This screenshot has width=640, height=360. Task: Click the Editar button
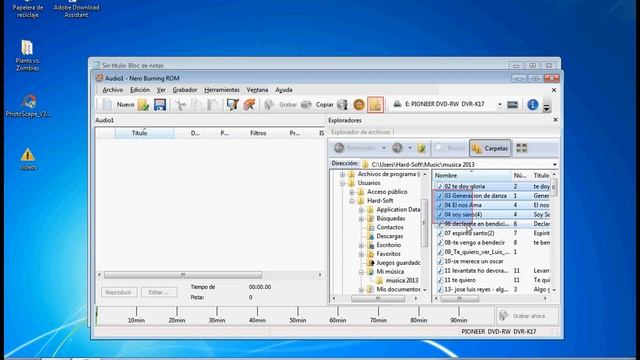[x=158, y=292]
